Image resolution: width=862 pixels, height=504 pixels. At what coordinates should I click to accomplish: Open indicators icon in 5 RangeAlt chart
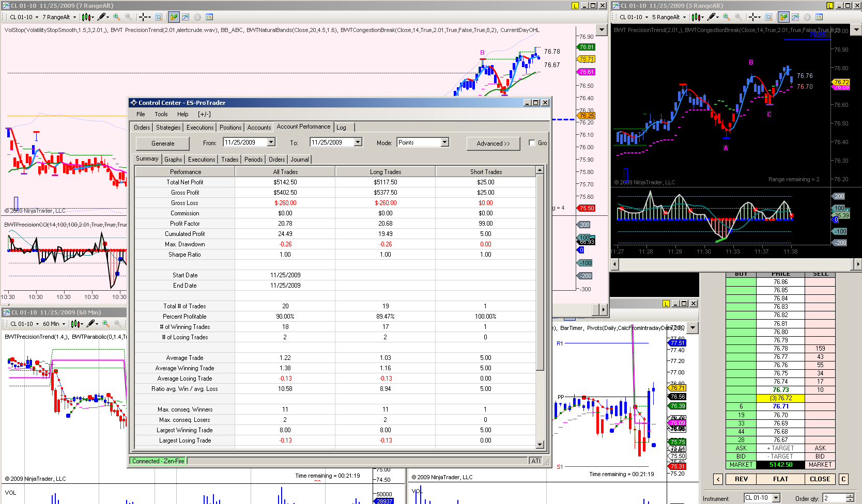pos(795,17)
